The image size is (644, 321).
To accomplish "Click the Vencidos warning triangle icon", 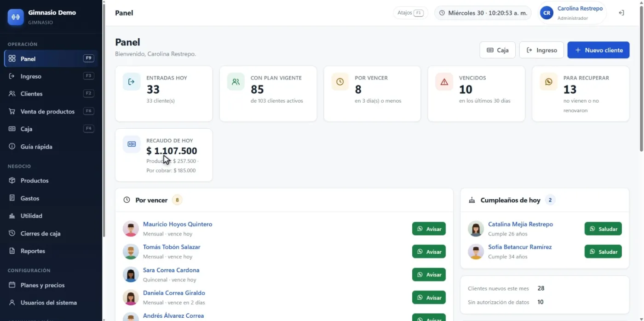I will 444,82.
